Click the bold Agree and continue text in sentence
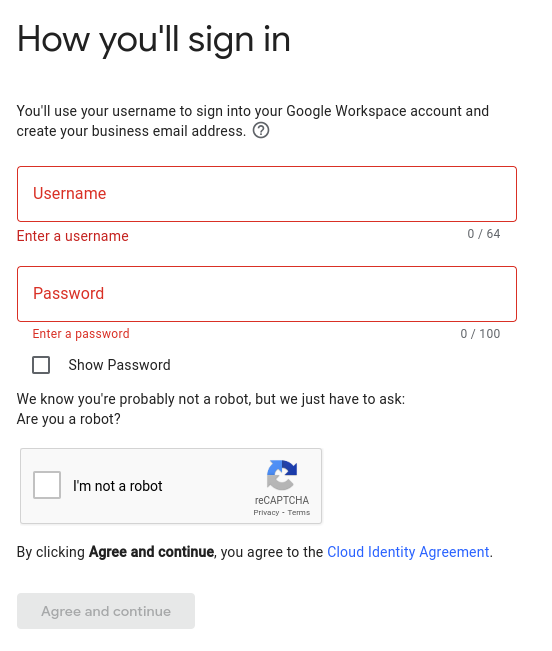552x651 pixels. [151, 552]
